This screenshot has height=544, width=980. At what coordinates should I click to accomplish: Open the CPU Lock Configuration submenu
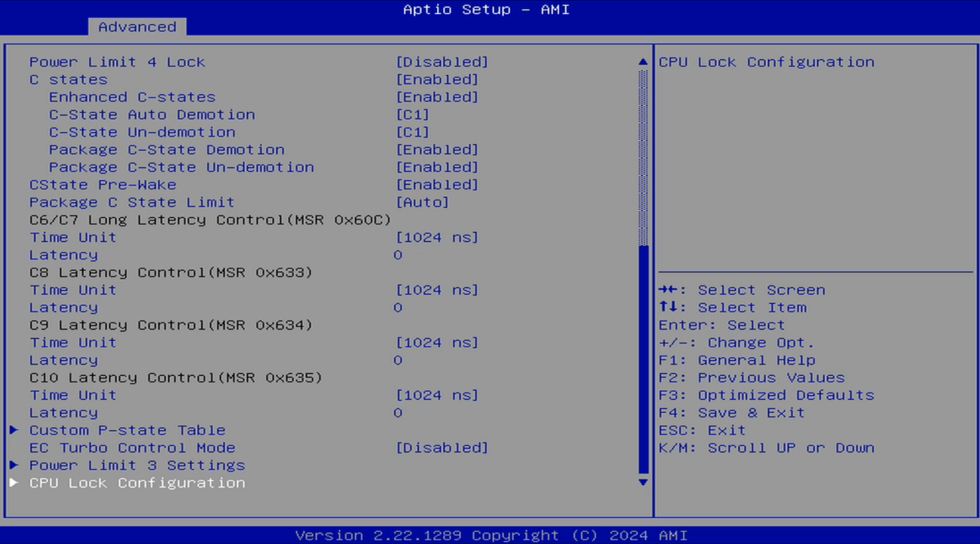(136, 483)
